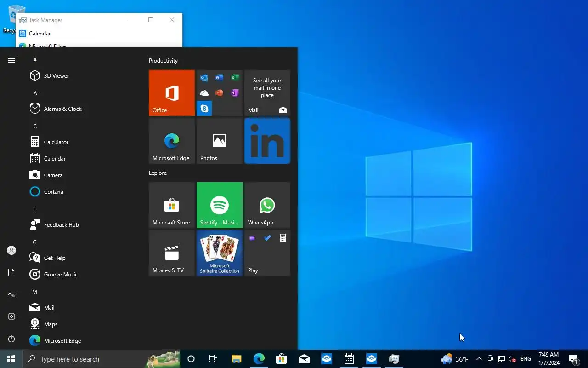
Task: Open Calendar from the Start app list
Action: pos(83,158)
